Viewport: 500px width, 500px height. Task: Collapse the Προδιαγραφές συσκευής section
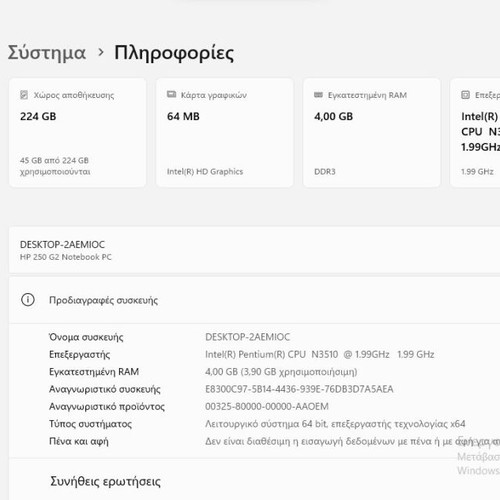point(254,300)
